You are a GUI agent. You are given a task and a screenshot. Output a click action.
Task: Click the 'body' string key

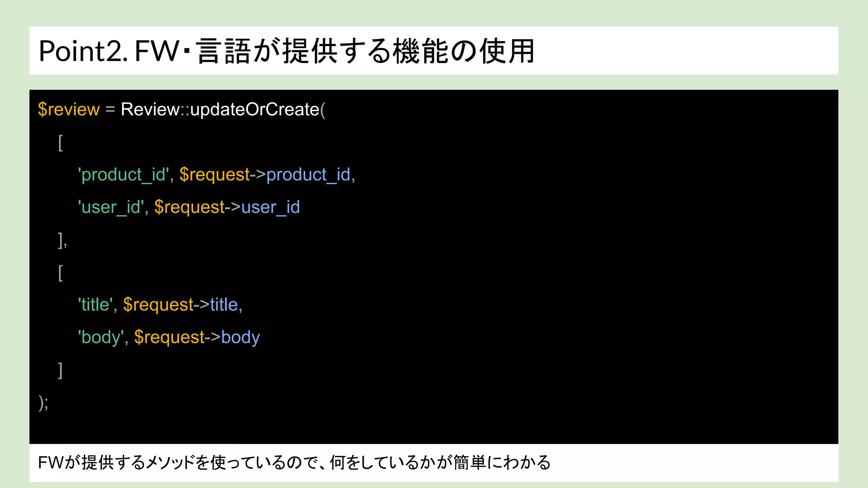coord(101,337)
